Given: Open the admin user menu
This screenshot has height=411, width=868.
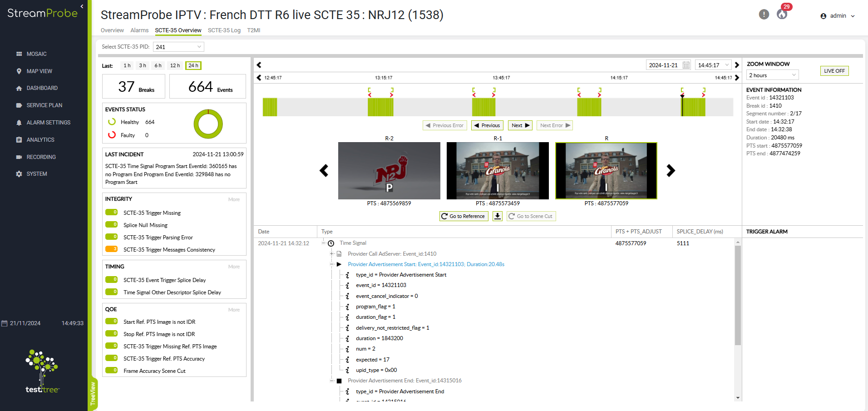Looking at the screenshot, I should coord(838,16).
